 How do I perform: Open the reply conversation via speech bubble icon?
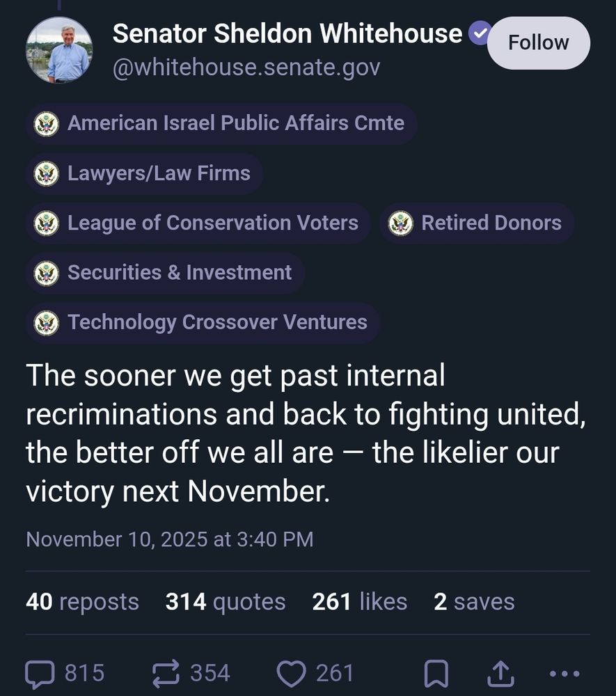click(x=42, y=672)
